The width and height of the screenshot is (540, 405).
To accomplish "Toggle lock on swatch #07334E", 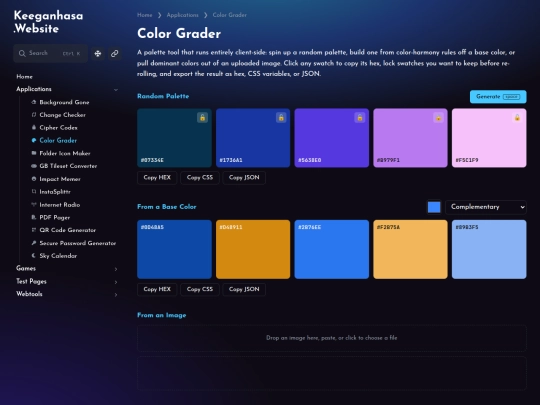I will tap(202, 117).
